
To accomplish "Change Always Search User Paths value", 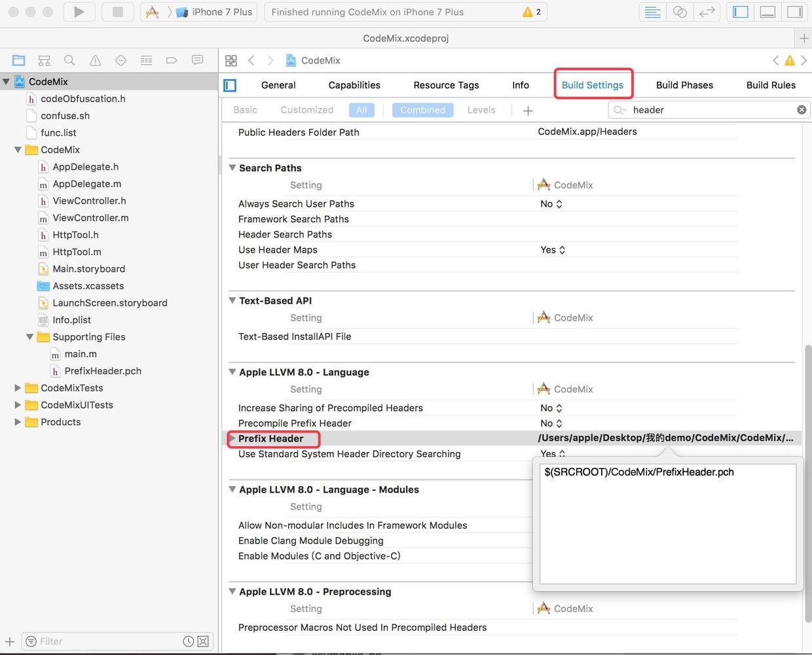I will [x=551, y=204].
